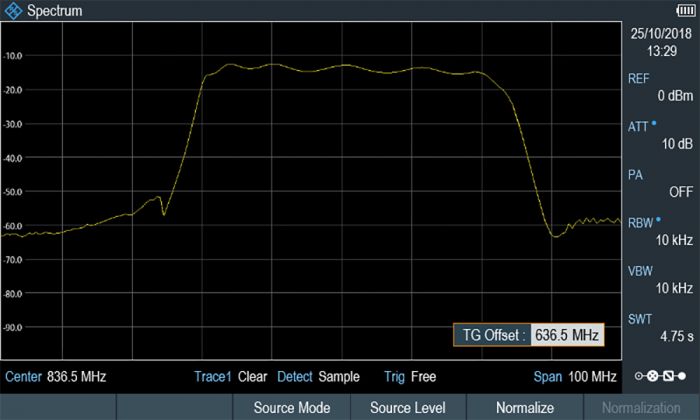Screen dimensions: 700x420
Task: Open the Source Level softkey menu
Action: [x=407, y=408]
